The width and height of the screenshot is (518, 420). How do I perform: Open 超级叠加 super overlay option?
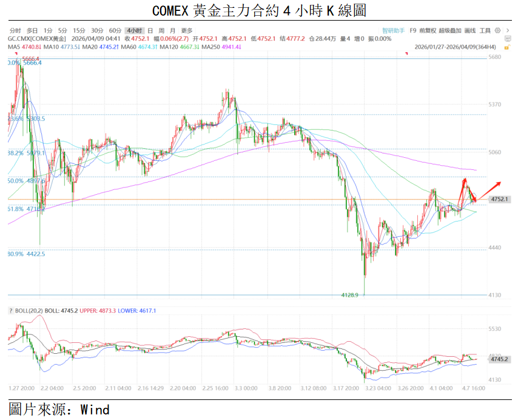pos(449,30)
